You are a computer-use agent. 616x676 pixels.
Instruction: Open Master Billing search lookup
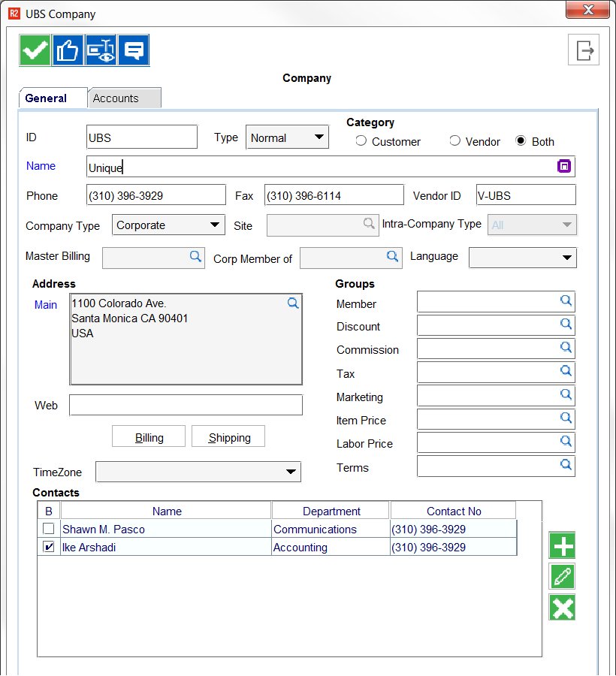click(195, 257)
